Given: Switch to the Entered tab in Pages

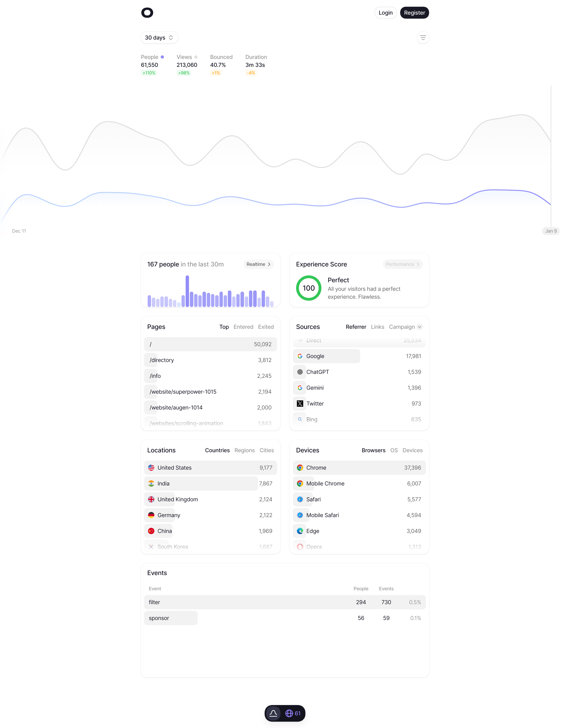Looking at the screenshot, I should 243,327.
